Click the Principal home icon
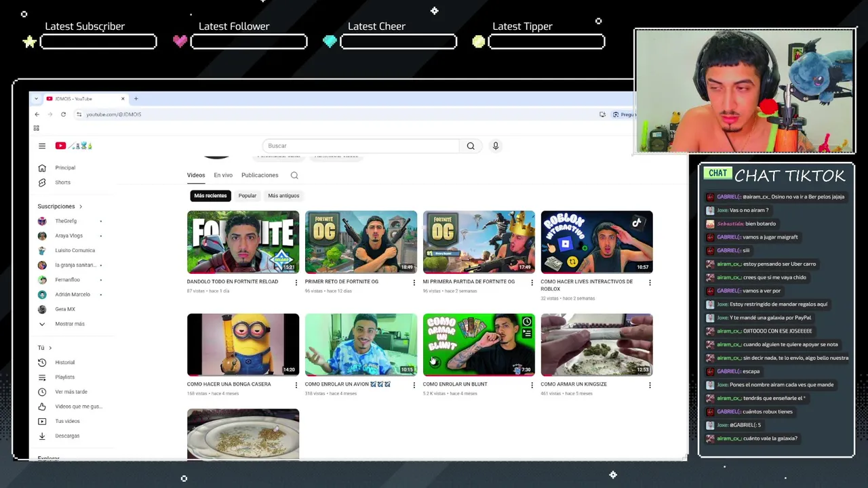The height and width of the screenshot is (488, 868). pos(42,167)
